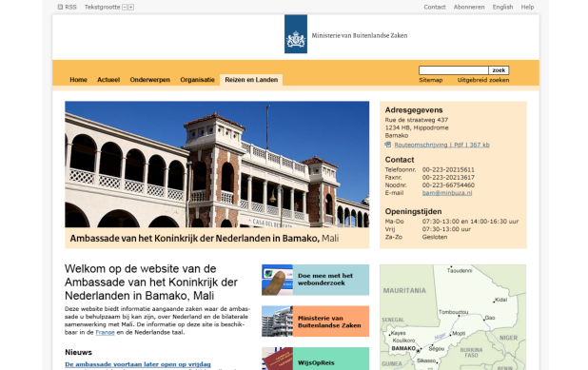The height and width of the screenshot is (370, 588).
Task: Click the Vrij 07:30-13:00 uur opening hours row
Action: point(427,229)
